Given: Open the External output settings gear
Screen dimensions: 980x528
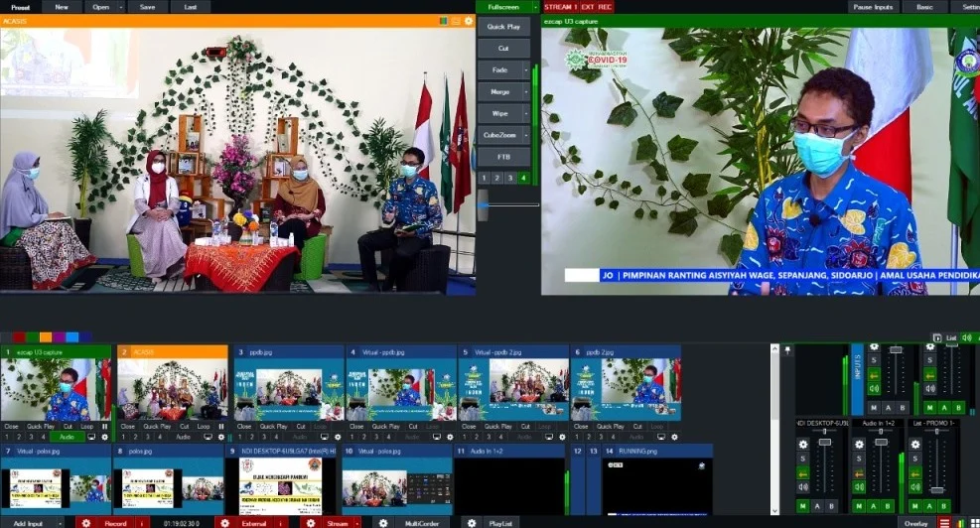Looking at the screenshot, I should click(x=224, y=523).
